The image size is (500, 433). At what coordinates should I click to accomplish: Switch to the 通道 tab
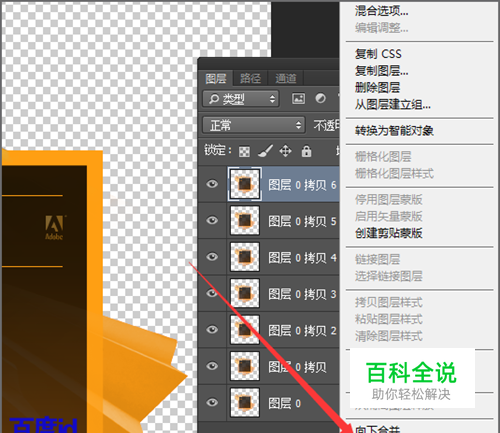pyautogui.click(x=286, y=79)
